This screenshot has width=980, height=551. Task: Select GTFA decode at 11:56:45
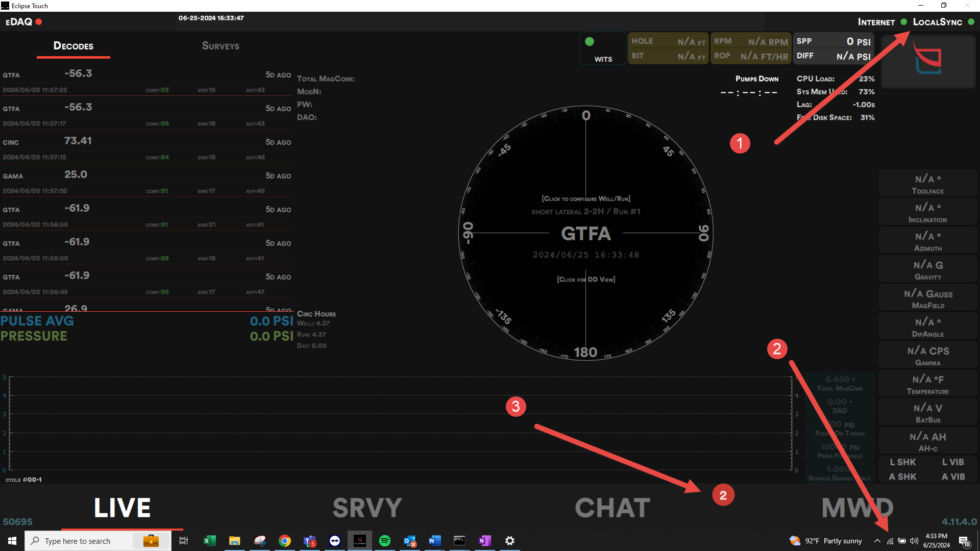(x=146, y=283)
